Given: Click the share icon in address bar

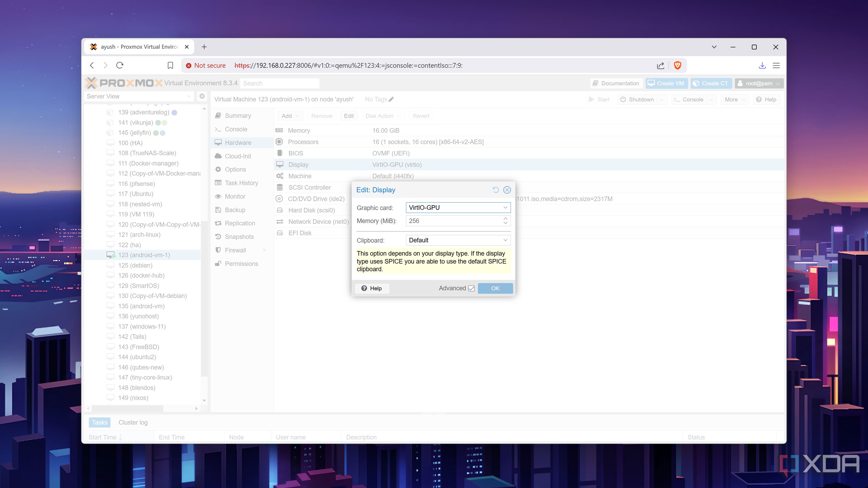Looking at the screenshot, I should 660,65.
